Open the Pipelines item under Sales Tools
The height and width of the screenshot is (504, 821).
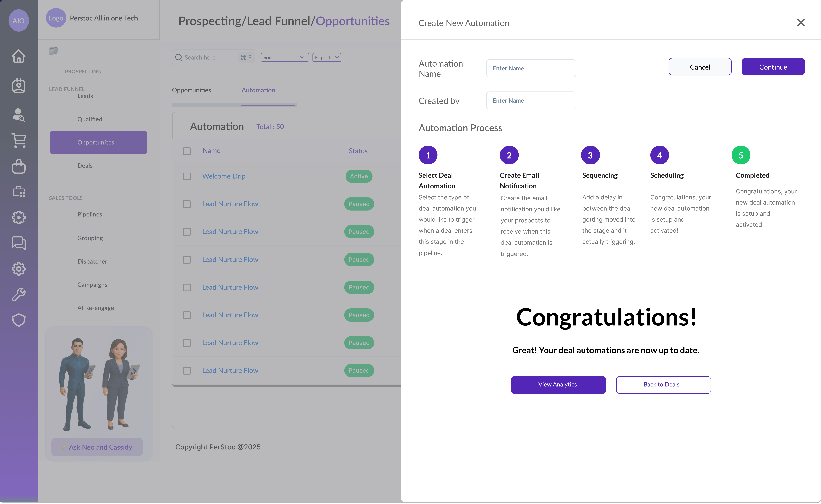tap(90, 214)
